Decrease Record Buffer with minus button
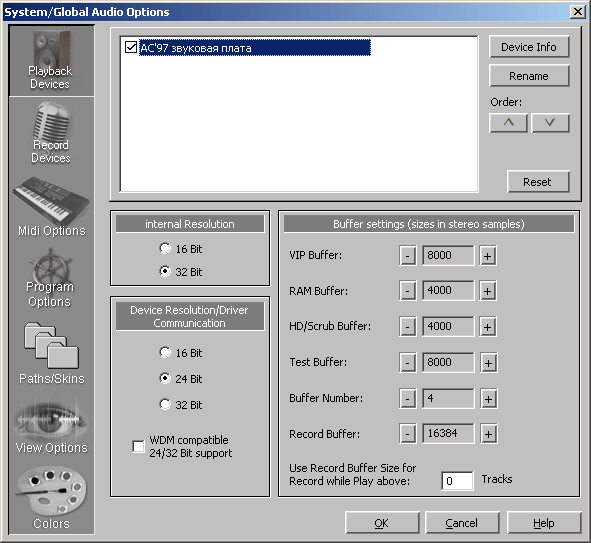The height and width of the screenshot is (543, 591). pos(407,434)
